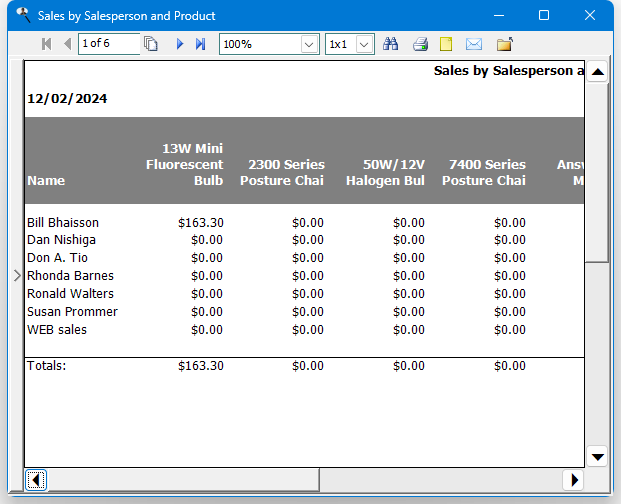
Task: Click the vertical scrollbar down arrow
Action: [597, 457]
